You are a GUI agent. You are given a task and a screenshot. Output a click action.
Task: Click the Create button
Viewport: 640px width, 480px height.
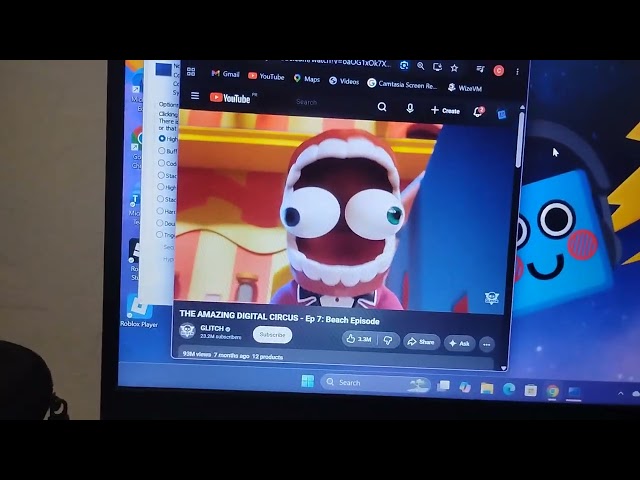click(445, 110)
